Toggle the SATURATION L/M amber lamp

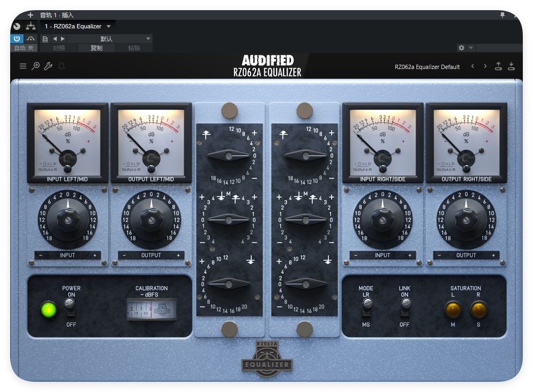pyautogui.click(x=453, y=310)
